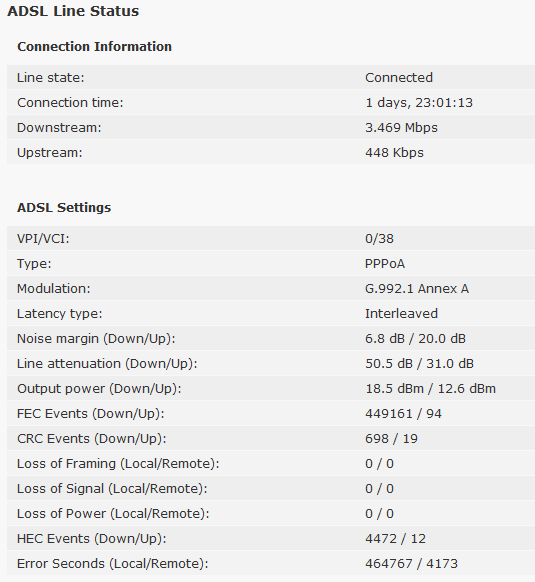Click the 'Connection Information' section title
This screenshot has height=582, width=535.
click(94, 46)
